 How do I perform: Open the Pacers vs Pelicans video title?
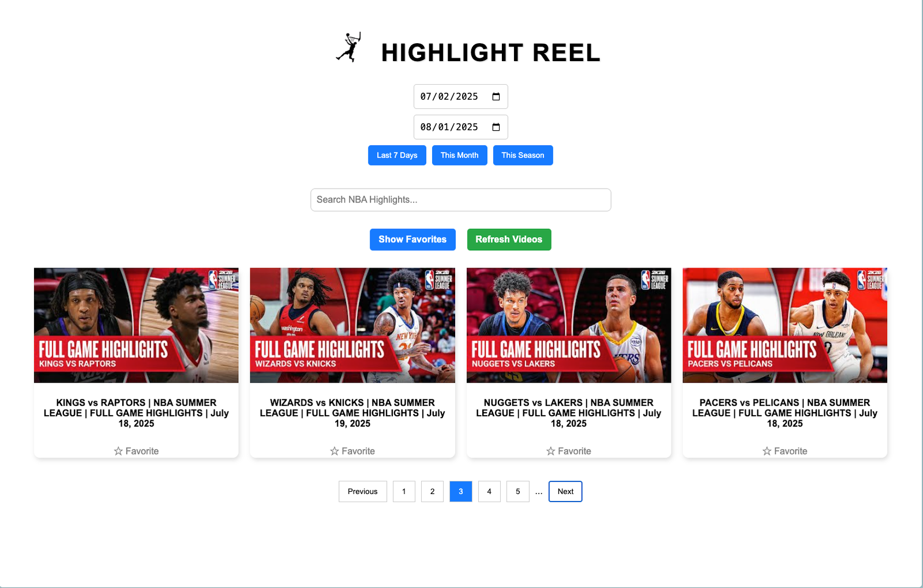[785, 413]
